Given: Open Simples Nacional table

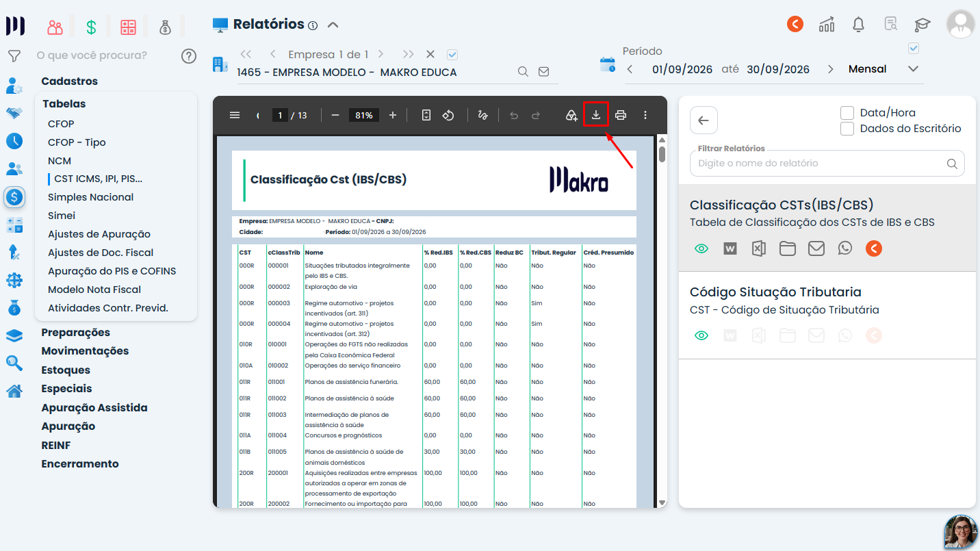Looking at the screenshot, I should tap(90, 197).
